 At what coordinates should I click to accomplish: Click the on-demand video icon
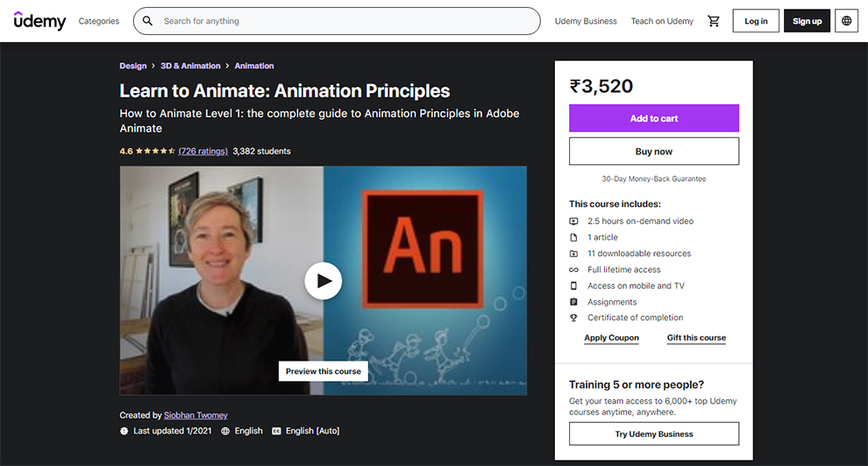click(x=573, y=221)
